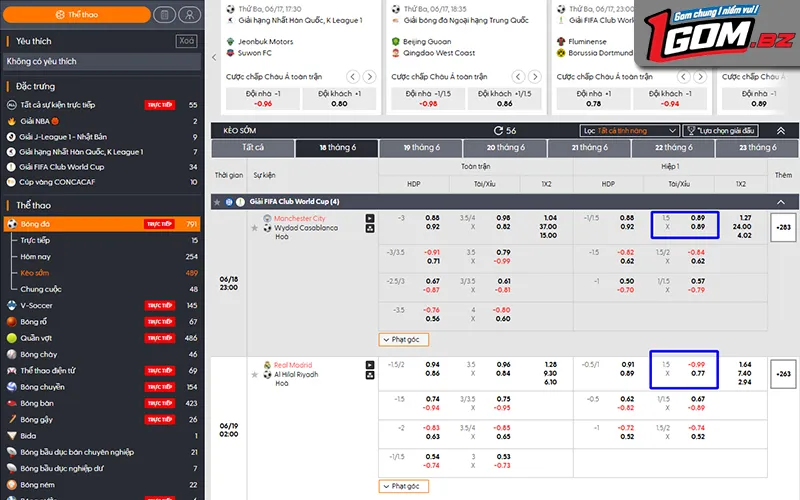Switch to the 20 tháng 6 tab
This screenshot has width=800, height=500.
tap(505, 148)
